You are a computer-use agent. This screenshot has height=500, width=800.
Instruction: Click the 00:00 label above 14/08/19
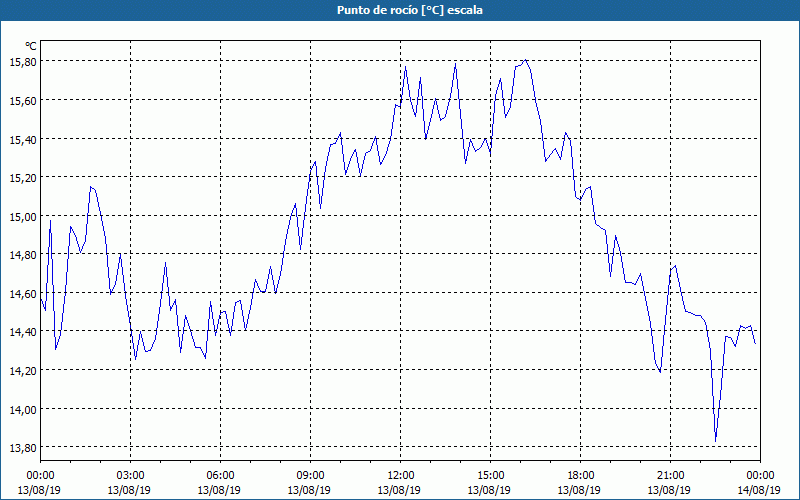click(761, 476)
